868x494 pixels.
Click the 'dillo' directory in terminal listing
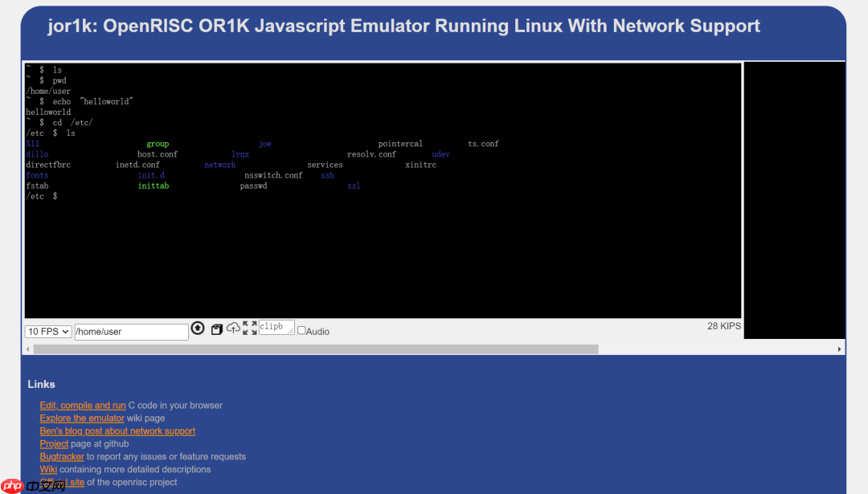point(37,154)
